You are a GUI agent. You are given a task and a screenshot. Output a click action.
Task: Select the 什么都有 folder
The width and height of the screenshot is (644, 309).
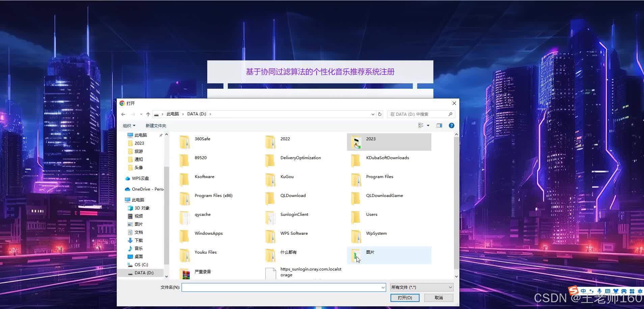click(304, 255)
